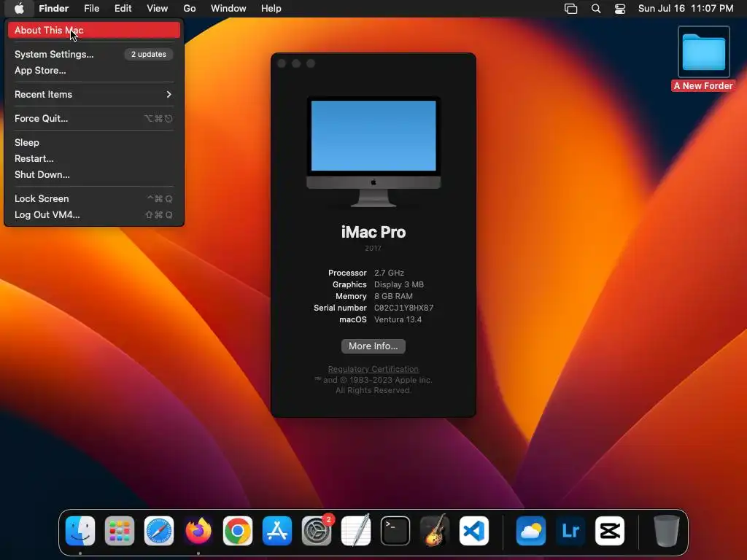Open the Trash in the Dock

click(666, 531)
